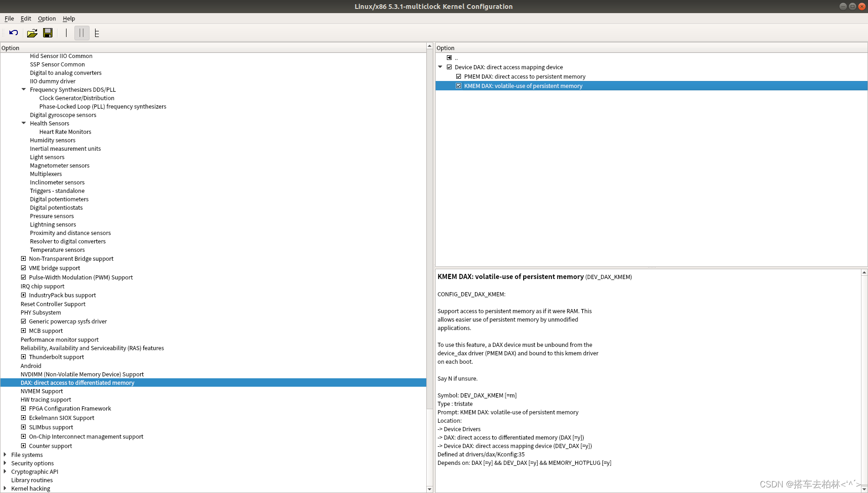Viewport: 868px width, 493px height.
Task: Toggle FPGA Configuration Framework checkbox
Action: (23, 408)
